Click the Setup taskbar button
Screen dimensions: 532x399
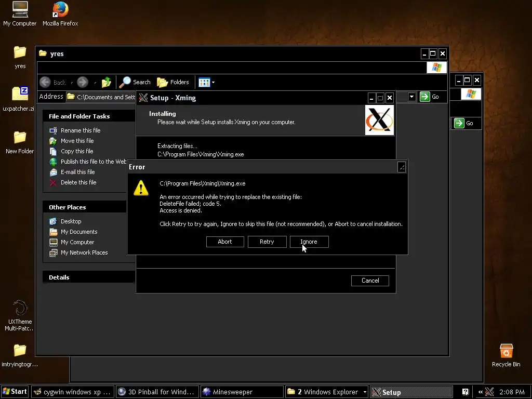[411, 392]
